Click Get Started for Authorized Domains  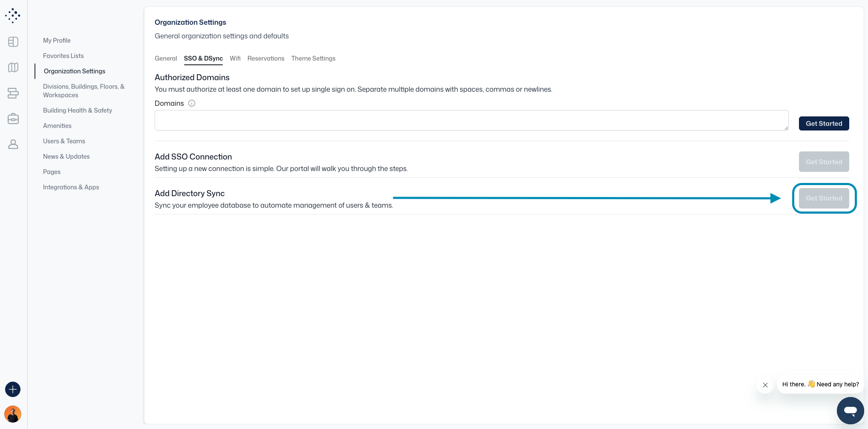coord(824,124)
